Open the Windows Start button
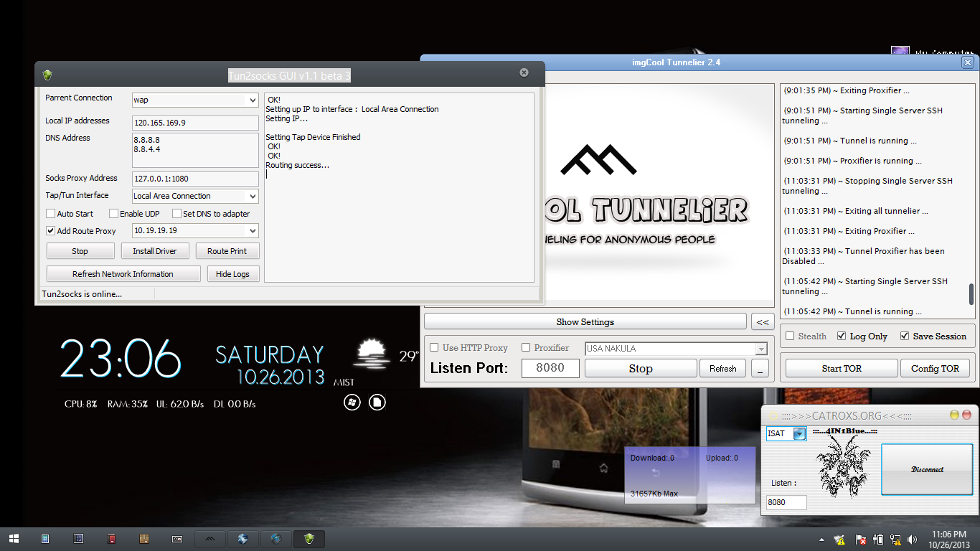 pyautogui.click(x=14, y=538)
